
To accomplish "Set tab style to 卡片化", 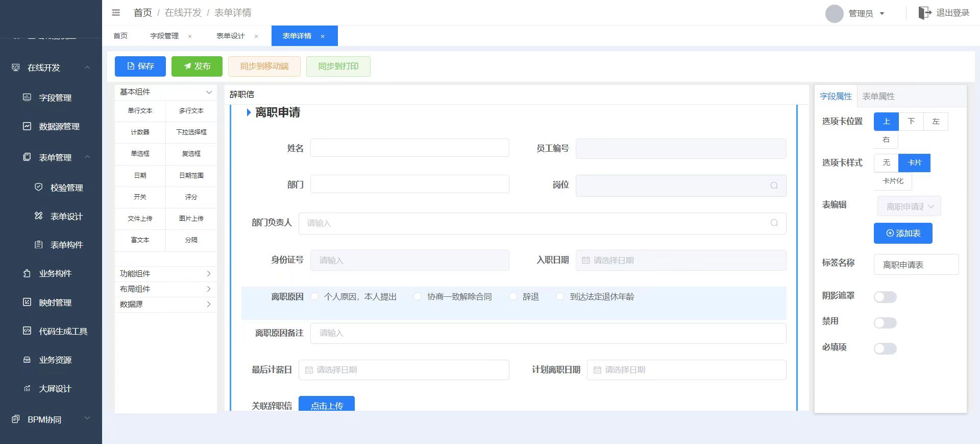I will click(x=893, y=181).
